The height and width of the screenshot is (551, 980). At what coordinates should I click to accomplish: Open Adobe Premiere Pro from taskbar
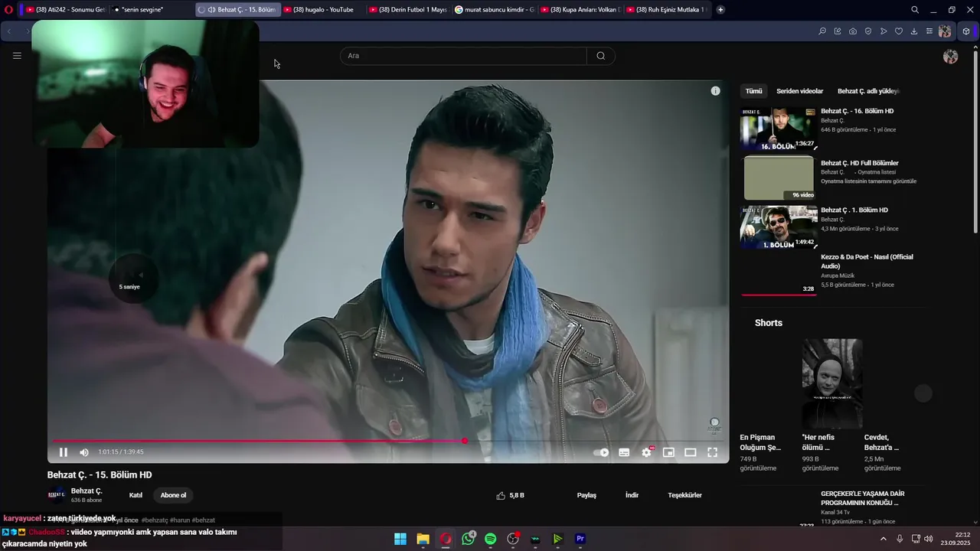[x=580, y=539]
